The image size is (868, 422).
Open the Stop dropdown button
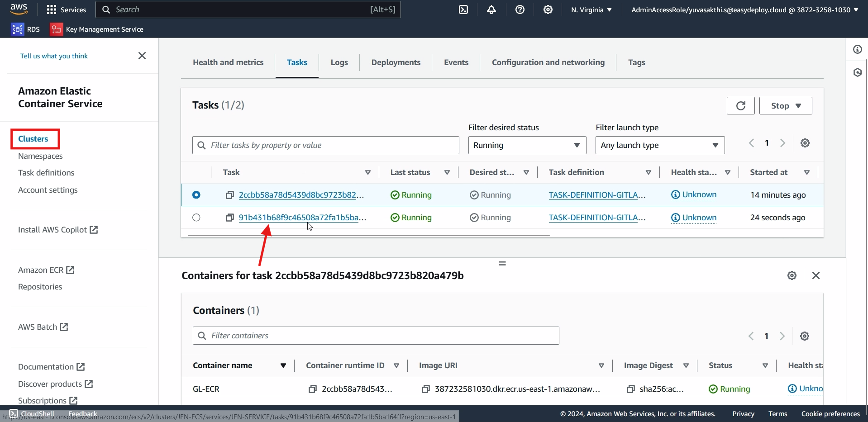point(786,105)
